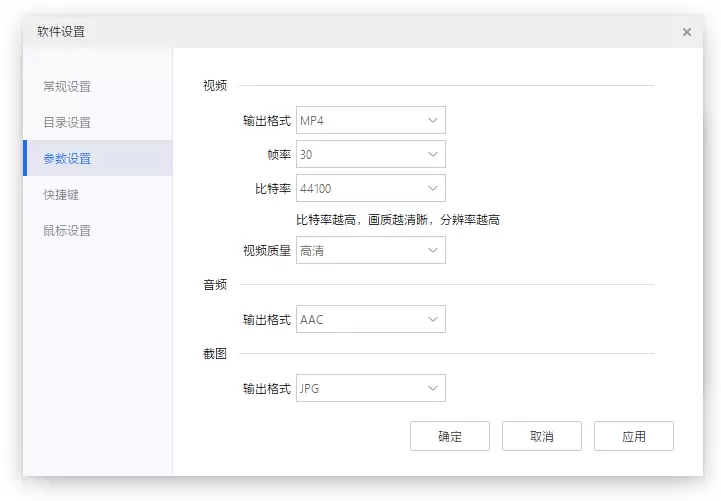Click the 取消 button
721x501 pixels.
pyautogui.click(x=542, y=436)
